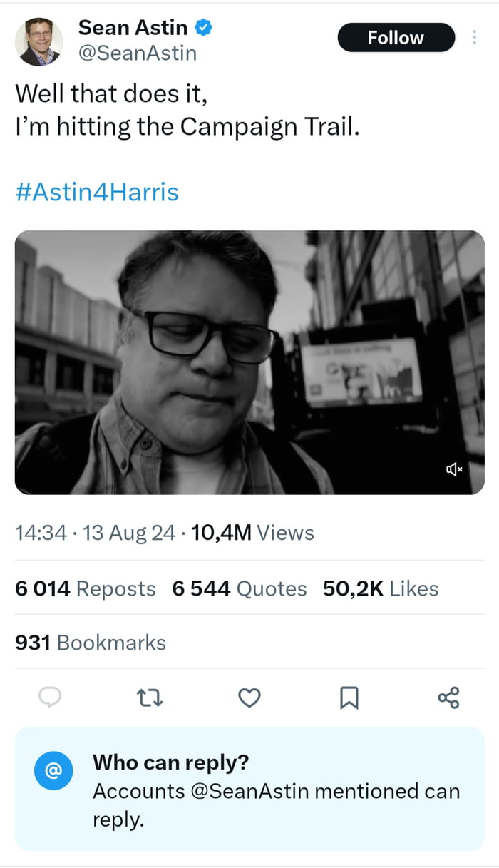The width and height of the screenshot is (499, 868).
Task: Open the three-dot more options menu
Action: tap(474, 37)
